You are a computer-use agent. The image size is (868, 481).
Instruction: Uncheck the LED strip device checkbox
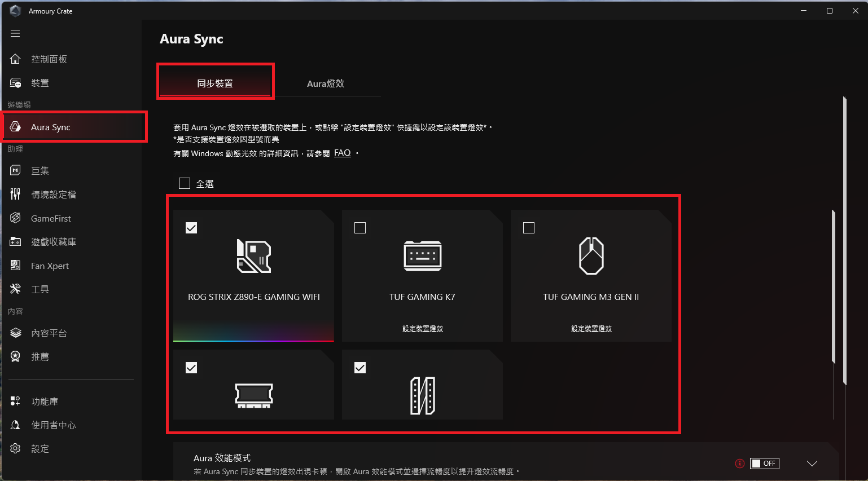tap(360, 368)
